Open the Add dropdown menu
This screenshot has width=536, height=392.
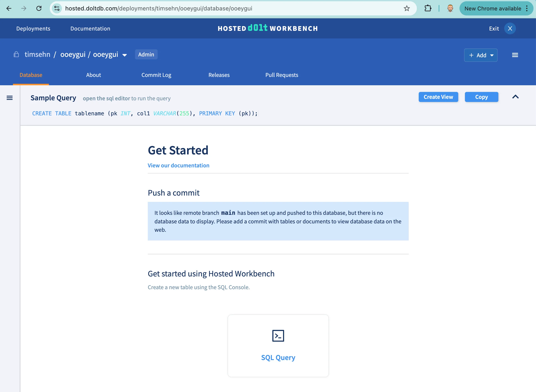pyautogui.click(x=480, y=55)
